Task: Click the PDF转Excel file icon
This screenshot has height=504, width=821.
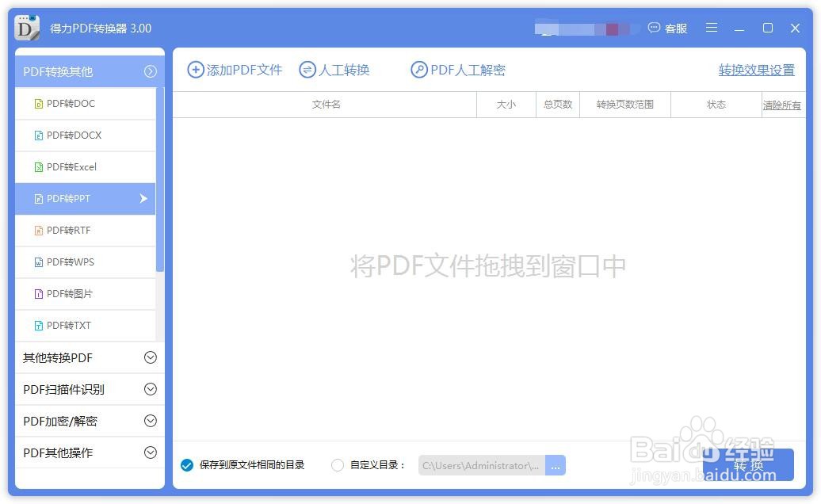Action: [39, 167]
